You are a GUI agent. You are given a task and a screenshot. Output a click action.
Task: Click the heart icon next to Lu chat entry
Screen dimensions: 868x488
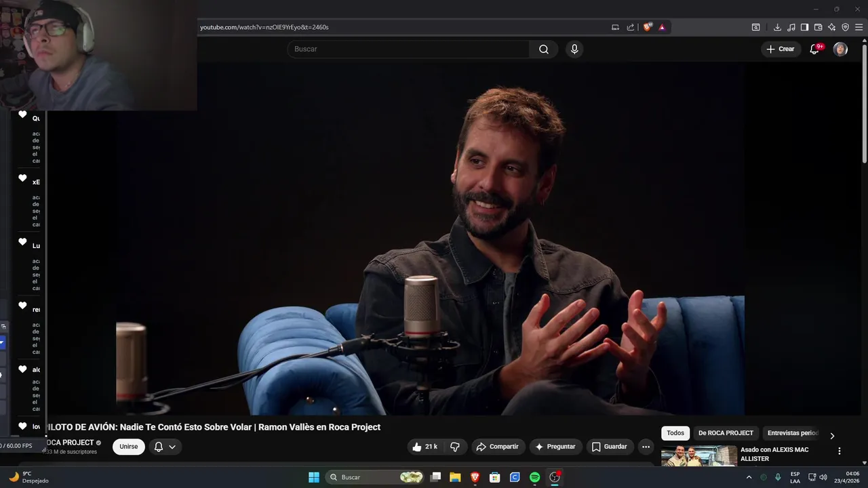pos(22,242)
